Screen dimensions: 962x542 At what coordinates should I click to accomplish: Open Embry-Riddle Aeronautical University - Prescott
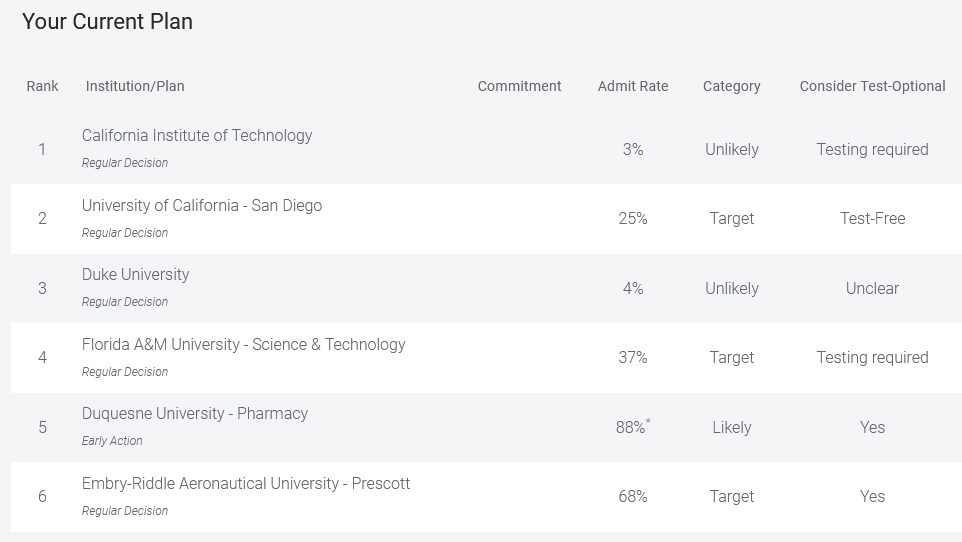coord(245,484)
